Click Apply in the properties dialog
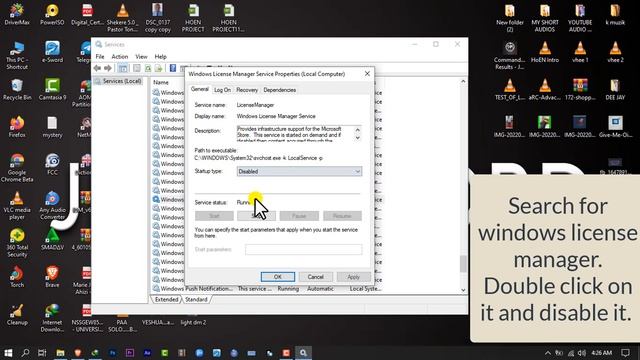Image resolution: width=640 pixels, height=360 pixels. [353, 277]
